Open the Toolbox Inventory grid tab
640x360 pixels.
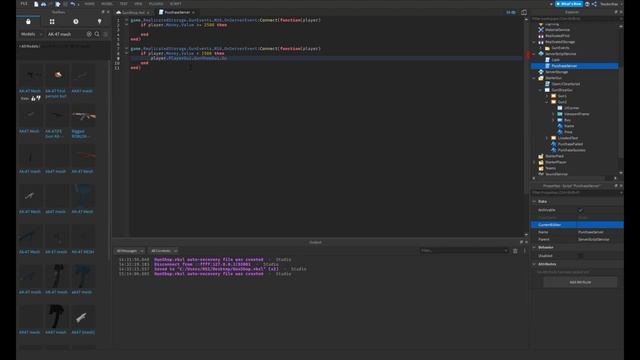[52, 21]
